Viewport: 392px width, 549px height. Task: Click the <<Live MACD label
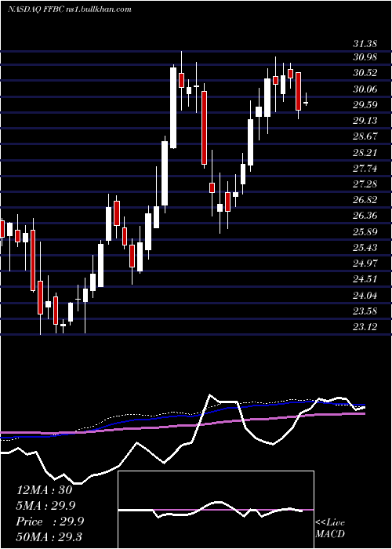point(330,529)
